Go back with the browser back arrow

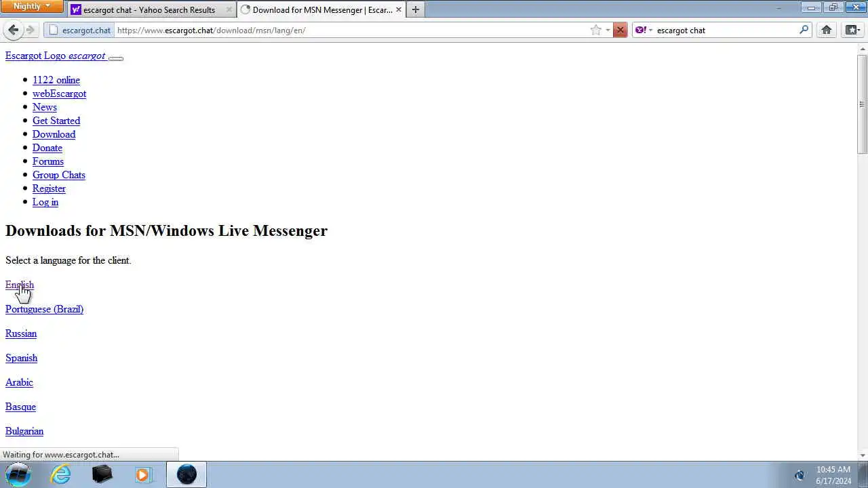click(x=14, y=30)
